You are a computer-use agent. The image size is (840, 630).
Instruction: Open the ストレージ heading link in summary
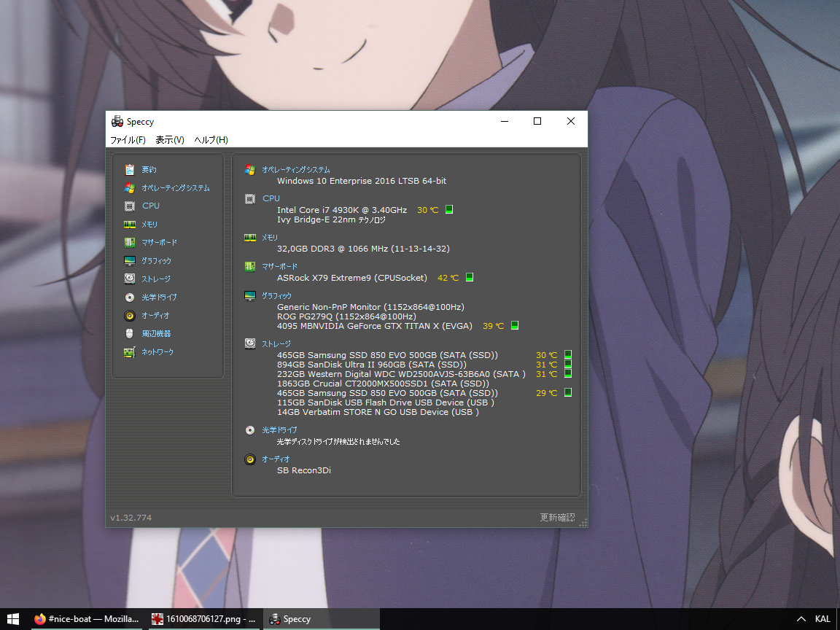276,344
